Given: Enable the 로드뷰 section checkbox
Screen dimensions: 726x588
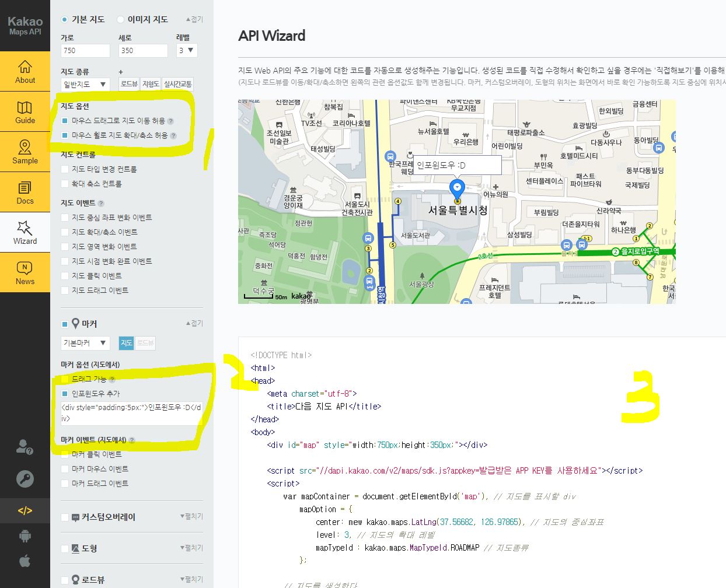Looking at the screenshot, I should (65, 580).
